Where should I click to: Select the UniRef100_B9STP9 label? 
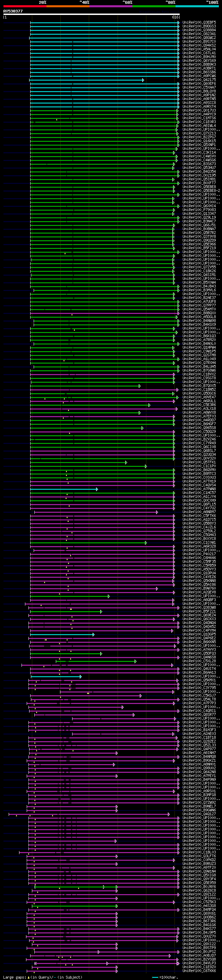click(x=199, y=948)
